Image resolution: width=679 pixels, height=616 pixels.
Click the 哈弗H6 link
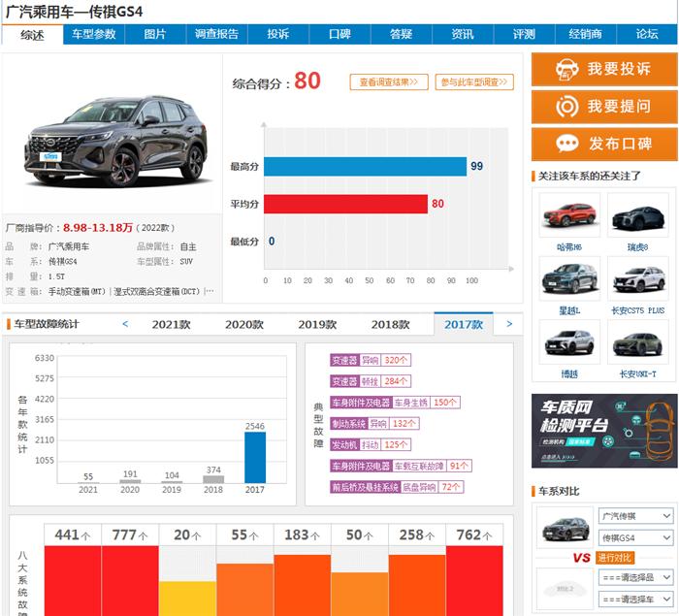tap(569, 247)
